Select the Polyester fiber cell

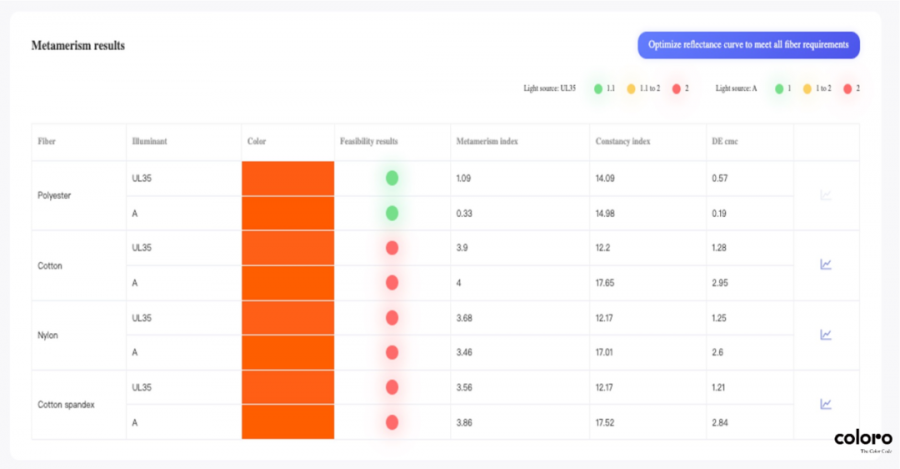pyautogui.click(x=79, y=196)
